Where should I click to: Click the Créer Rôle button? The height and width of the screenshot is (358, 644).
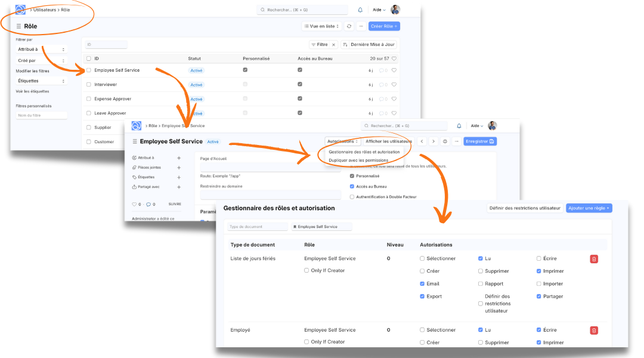[384, 26]
